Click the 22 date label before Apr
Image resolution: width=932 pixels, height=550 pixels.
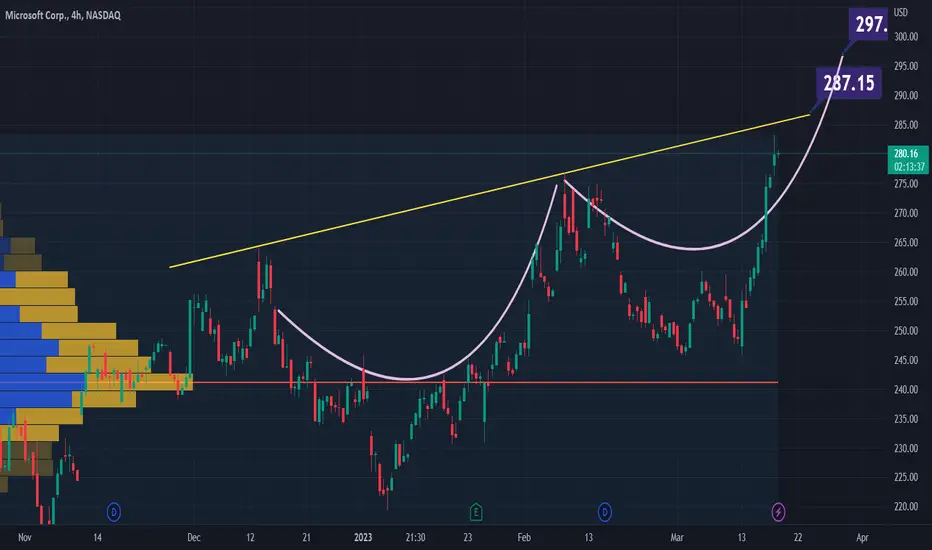click(798, 538)
